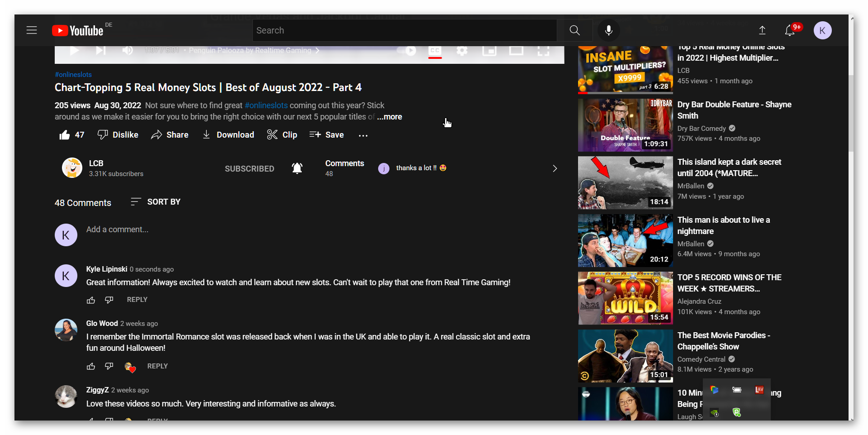Start voice search with the microphone
This screenshot has height=435, width=868.
coord(608,30)
